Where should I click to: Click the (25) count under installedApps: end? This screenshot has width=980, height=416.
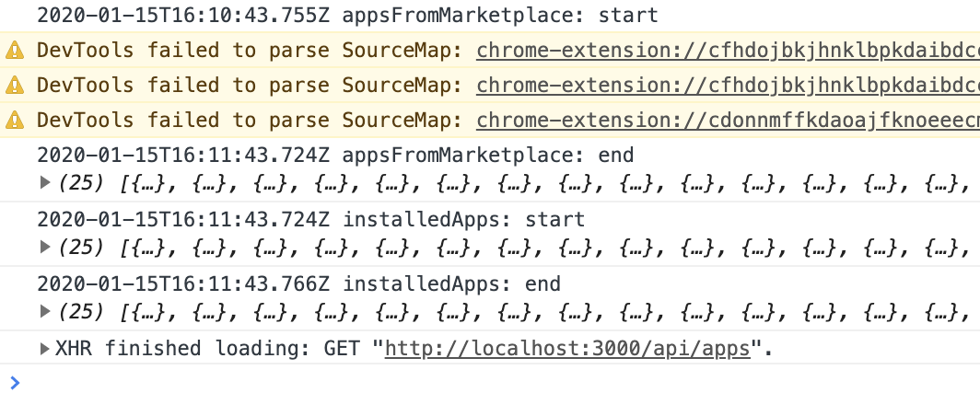coord(81,311)
